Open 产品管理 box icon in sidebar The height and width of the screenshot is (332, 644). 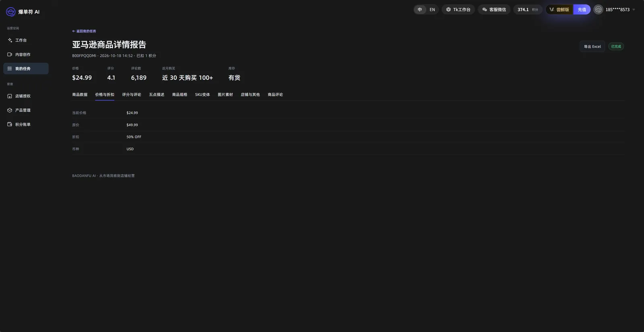click(x=10, y=110)
